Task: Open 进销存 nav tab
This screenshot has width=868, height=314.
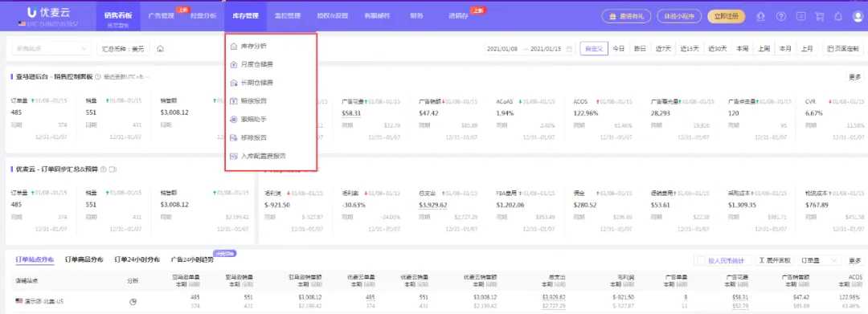Action: [x=459, y=16]
